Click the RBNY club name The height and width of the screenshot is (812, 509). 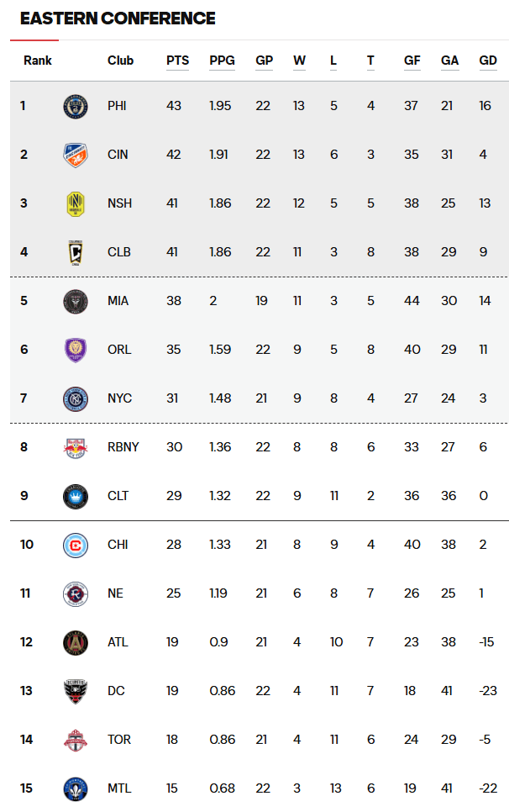pyautogui.click(x=123, y=447)
